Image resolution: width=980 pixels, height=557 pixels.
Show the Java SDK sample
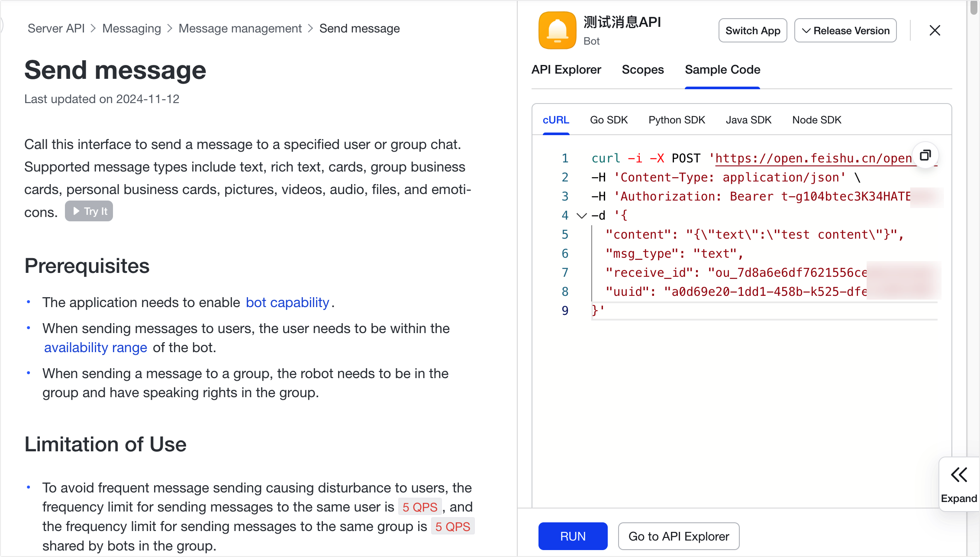(748, 120)
